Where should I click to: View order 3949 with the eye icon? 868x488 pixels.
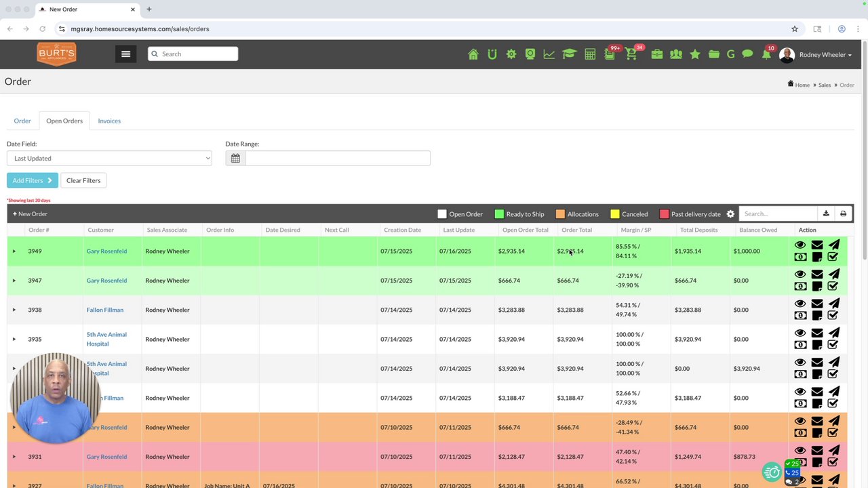[x=800, y=245]
